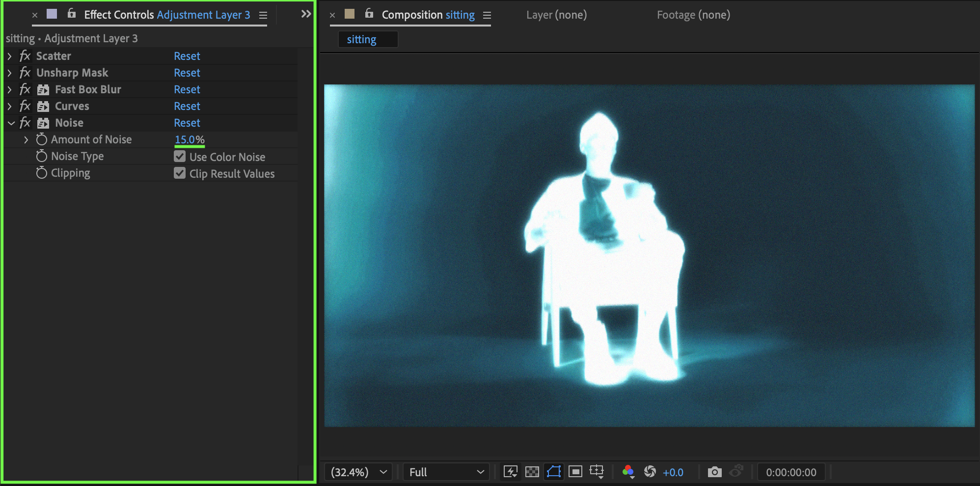The width and height of the screenshot is (980, 486).
Task: Toggle mask and shape path visibility
Action: coord(554,472)
